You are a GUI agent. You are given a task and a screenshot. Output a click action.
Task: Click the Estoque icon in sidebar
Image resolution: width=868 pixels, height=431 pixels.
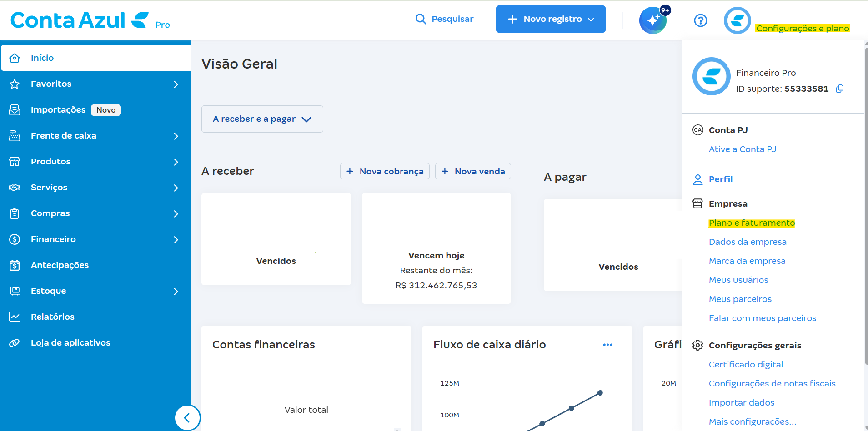point(15,291)
